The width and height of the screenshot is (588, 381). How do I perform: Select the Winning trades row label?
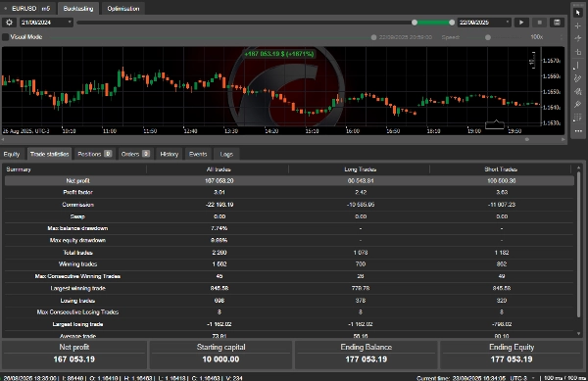pyautogui.click(x=77, y=264)
